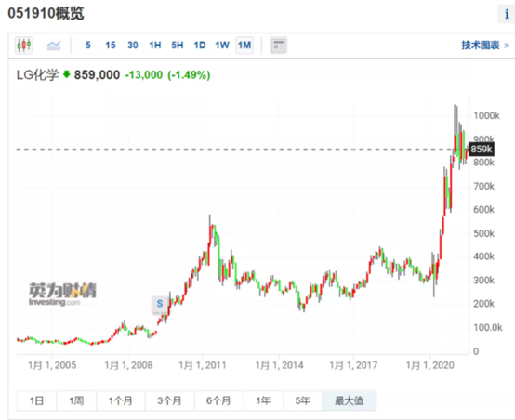Click the 1月 1, 2011 axis label
This screenshot has height=420, width=515.
pos(203,365)
